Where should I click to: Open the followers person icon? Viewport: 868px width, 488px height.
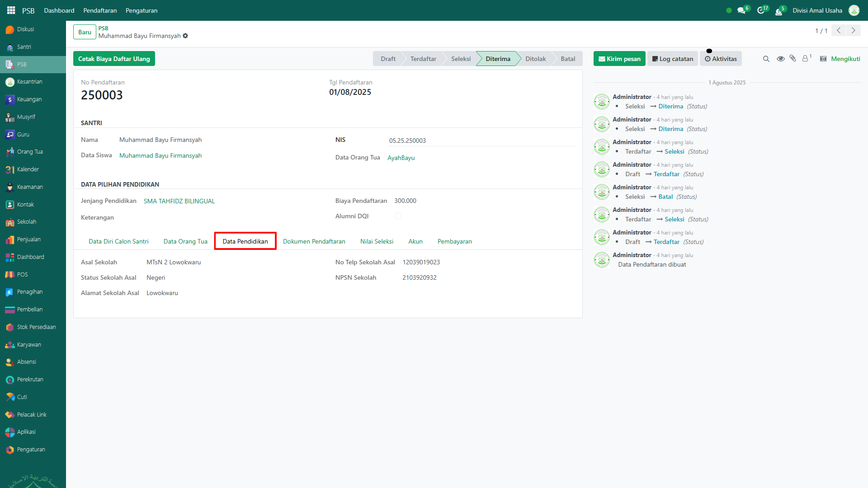[805, 59]
